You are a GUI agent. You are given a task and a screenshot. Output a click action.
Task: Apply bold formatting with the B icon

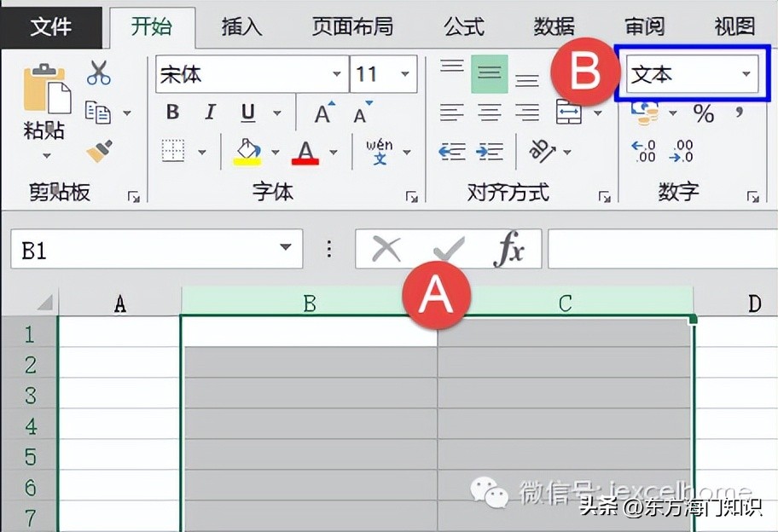point(172,112)
